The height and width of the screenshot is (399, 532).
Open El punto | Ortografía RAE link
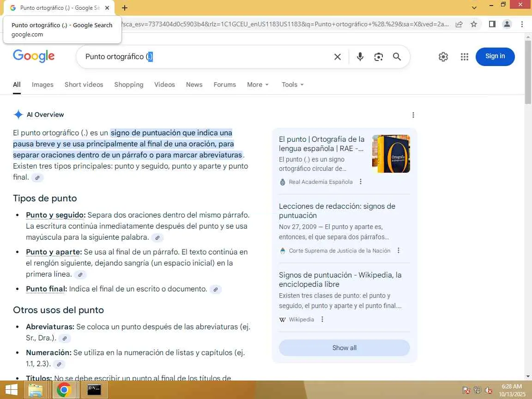pos(321,144)
